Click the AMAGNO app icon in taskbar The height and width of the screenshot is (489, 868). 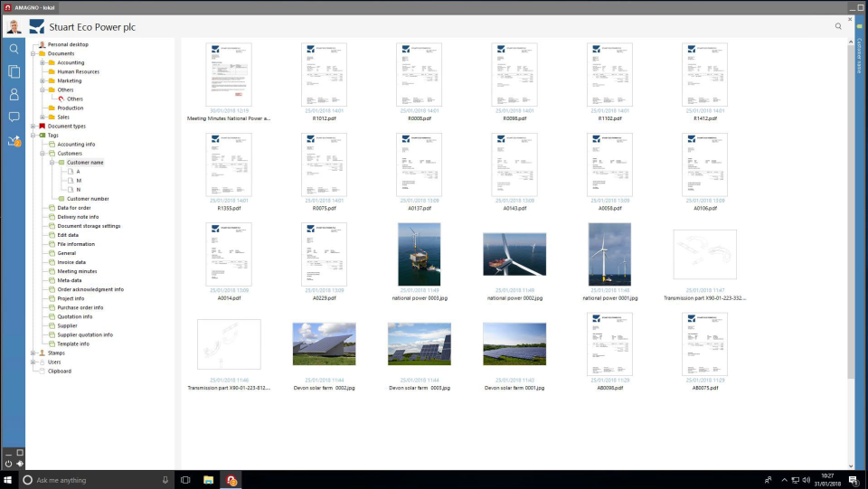(x=231, y=480)
